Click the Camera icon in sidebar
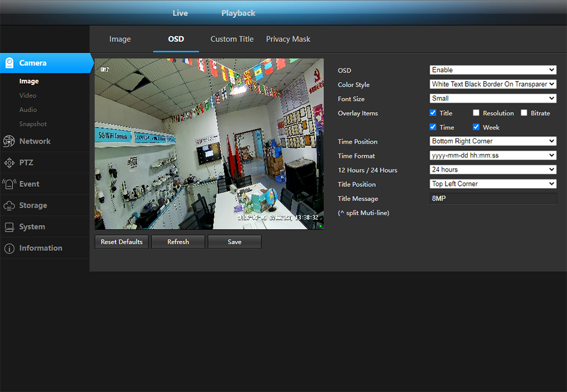 click(9, 63)
